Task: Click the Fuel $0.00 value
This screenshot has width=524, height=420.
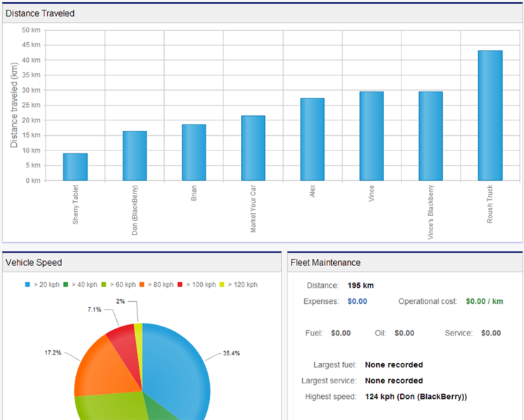Action: click(341, 333)
